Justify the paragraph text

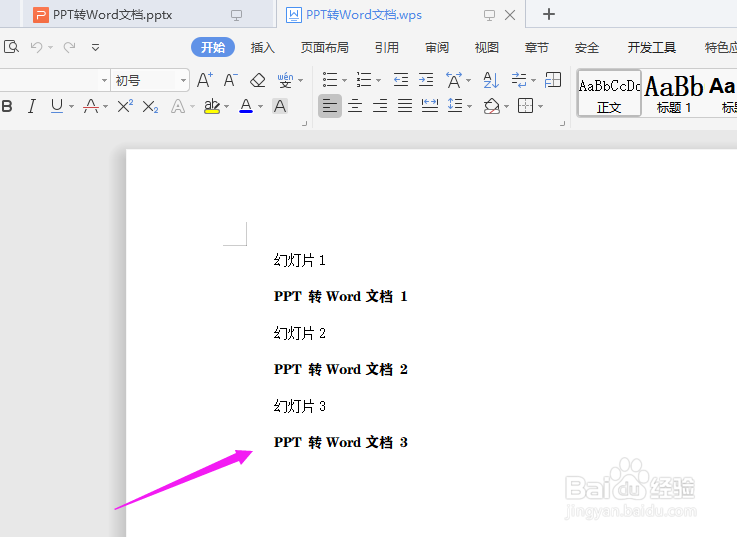click(405, 106)
